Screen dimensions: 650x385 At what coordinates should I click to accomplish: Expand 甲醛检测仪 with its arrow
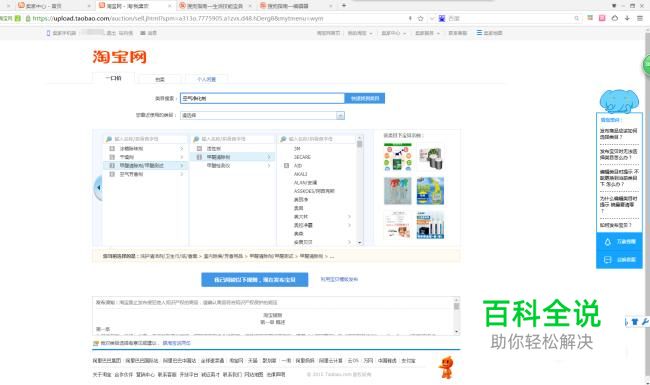click(x=269, y=166)
